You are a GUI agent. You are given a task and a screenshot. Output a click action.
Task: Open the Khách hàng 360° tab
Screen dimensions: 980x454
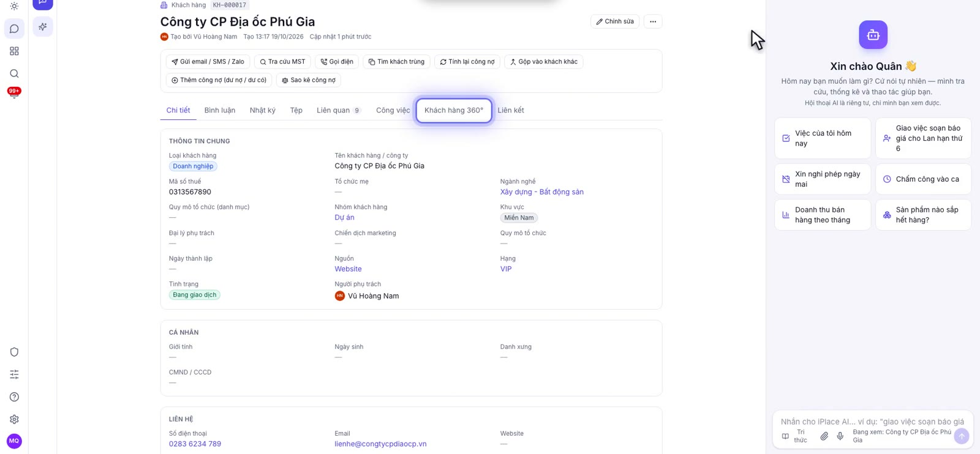coord(454,110)
